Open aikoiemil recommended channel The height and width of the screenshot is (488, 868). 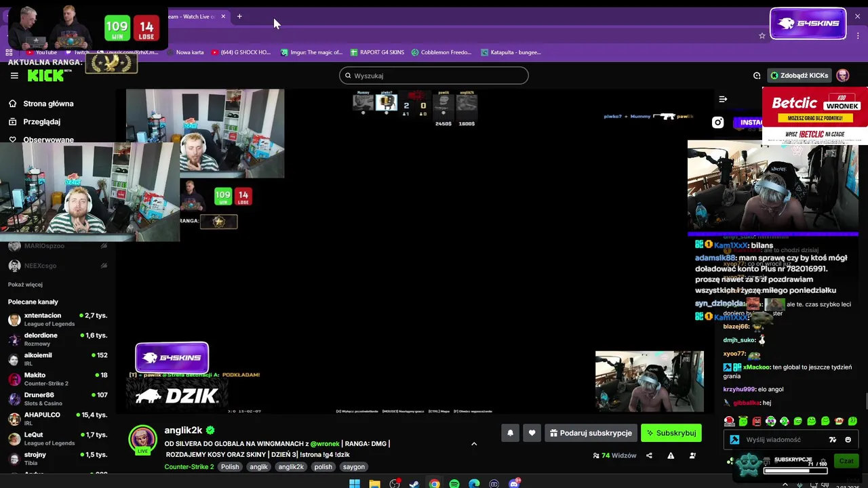(58, 359)
